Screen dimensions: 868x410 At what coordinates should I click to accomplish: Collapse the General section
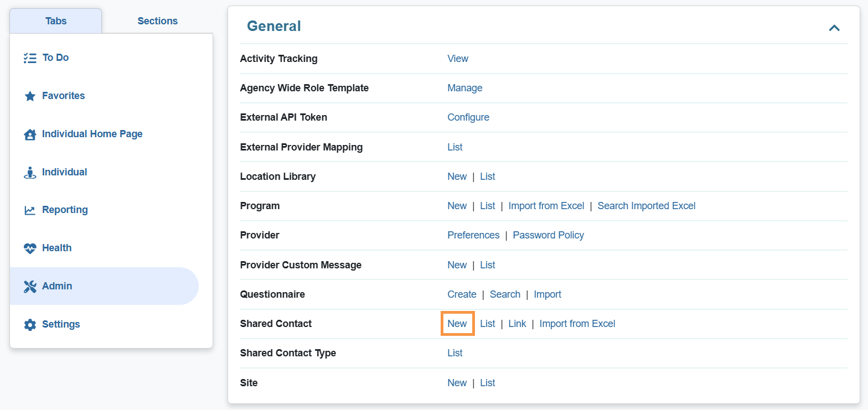tap(834, 27)
